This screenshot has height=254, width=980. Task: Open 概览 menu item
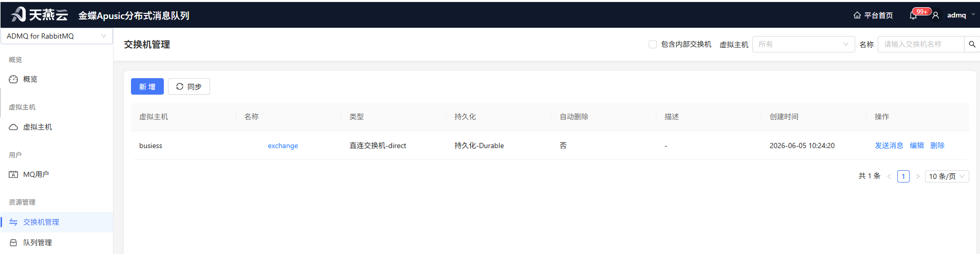click(56, 79)
